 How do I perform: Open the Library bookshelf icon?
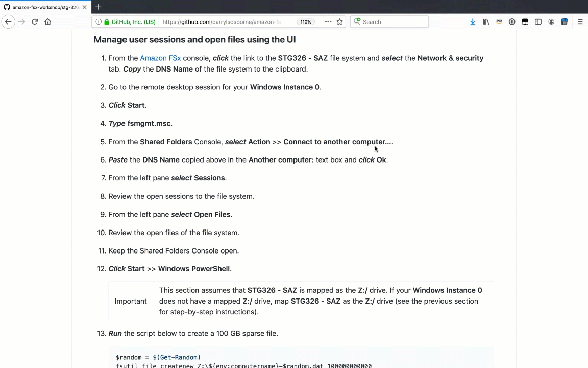pos(486,22)
